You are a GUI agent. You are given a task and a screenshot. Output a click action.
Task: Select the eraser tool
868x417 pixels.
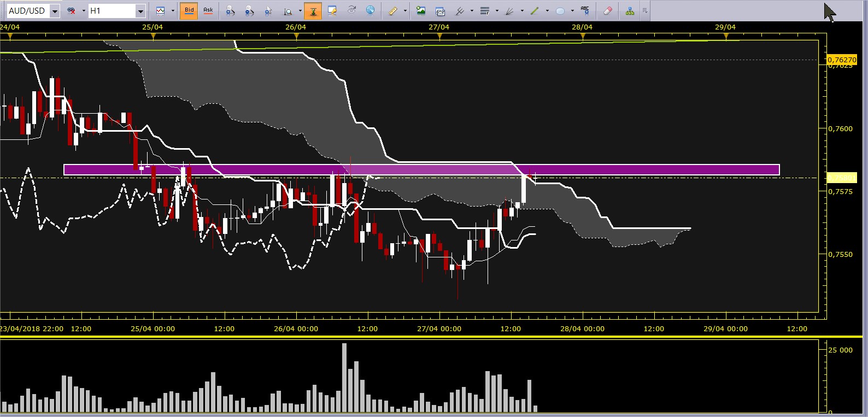pos(607,10)
